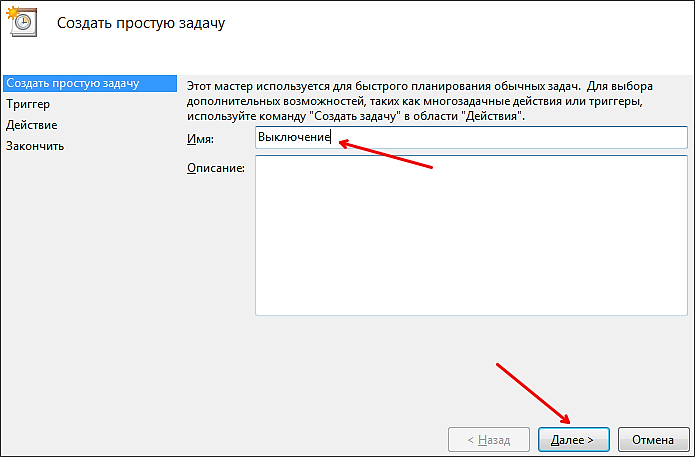Screen dimensions: 695x457
Task: Jump to the "Закончить" wizard step
Action: click(x=35, y=146)
